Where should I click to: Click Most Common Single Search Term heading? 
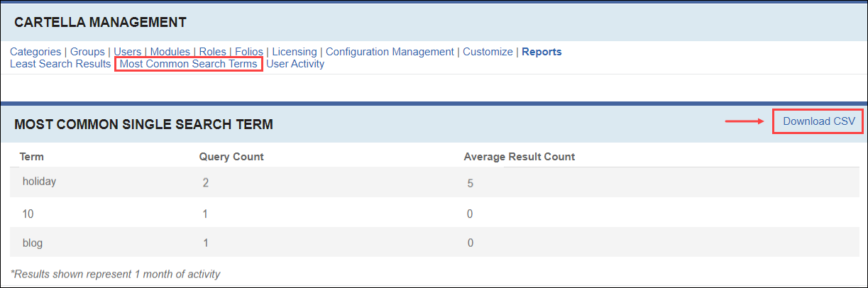(x=143, y=125)
